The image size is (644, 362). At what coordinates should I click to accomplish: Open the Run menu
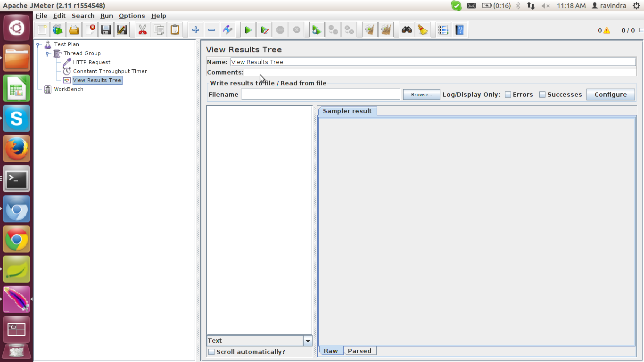(107, 16)
